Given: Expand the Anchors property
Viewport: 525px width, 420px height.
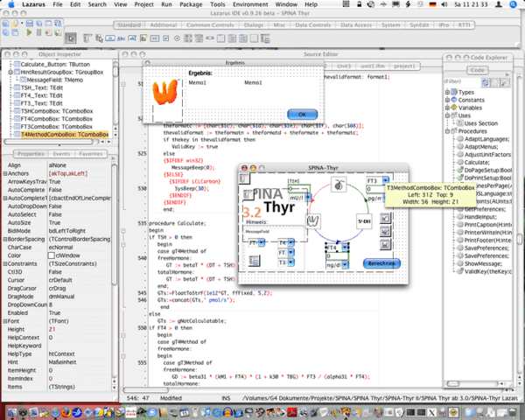Looking at the screenshot, I should pos(5,173).
